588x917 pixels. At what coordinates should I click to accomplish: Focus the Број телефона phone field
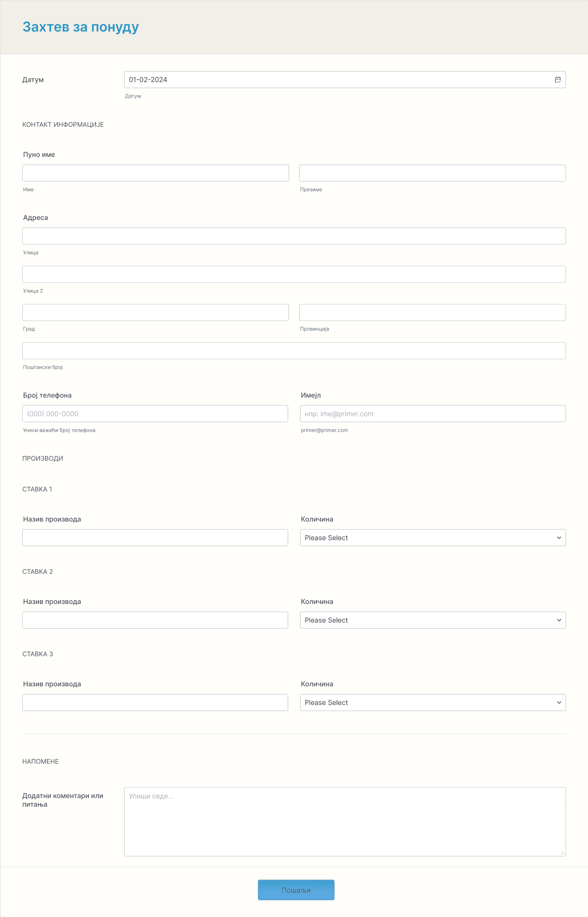click(155, 414)
